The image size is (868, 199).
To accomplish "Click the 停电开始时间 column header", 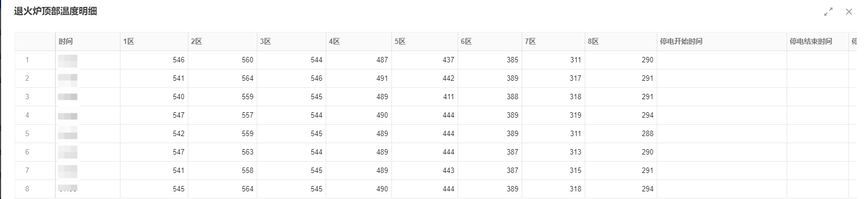I will [722, 42].
